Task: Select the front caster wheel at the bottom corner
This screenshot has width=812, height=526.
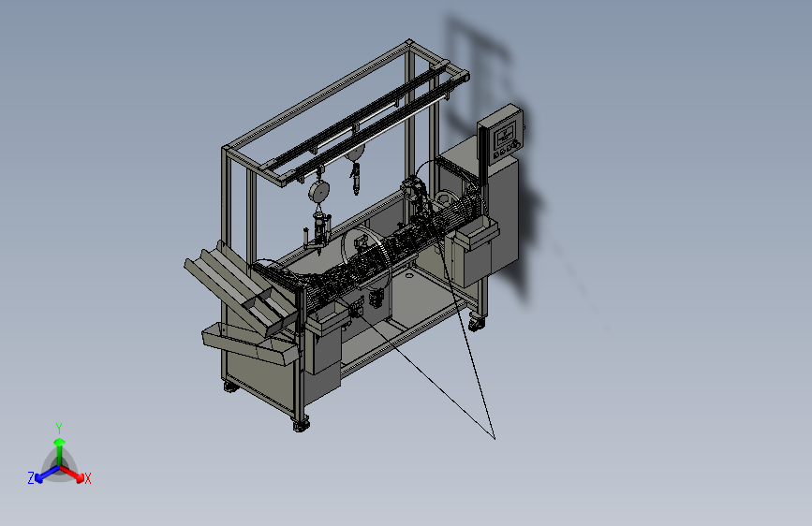Action: click(x=301, y=426)
